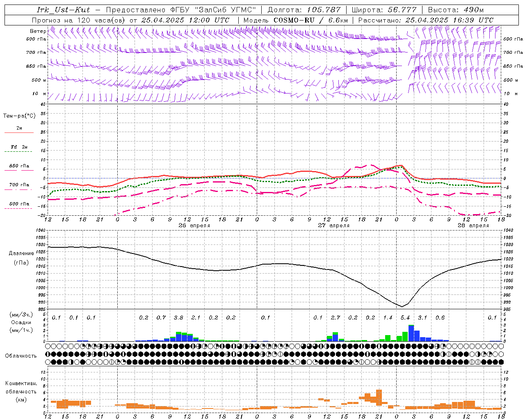Viewport: 525px width, 420px height.
Task: Select the 2.7 precipitation value
Action: click(336, 317)
